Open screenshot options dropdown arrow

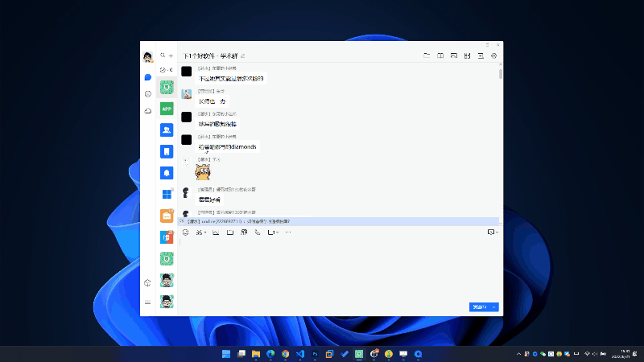point(205,232)
